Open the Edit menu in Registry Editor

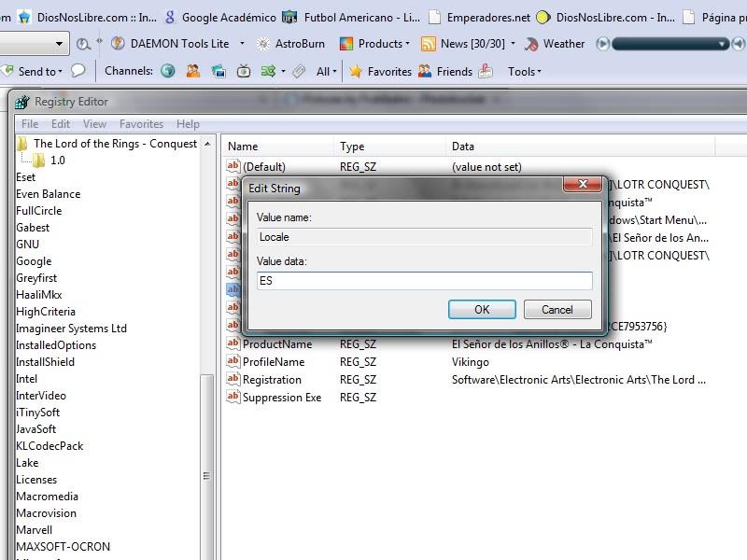click(x=61, y=124)
